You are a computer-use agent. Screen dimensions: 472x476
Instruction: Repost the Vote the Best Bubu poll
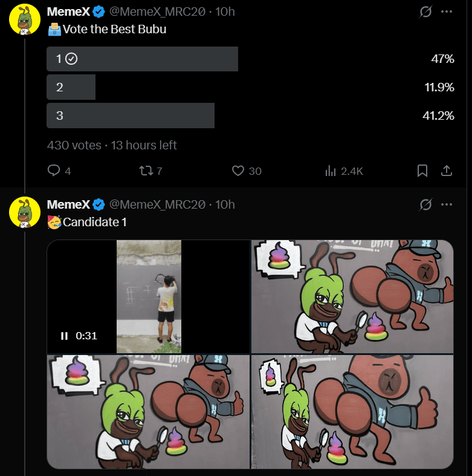point(146,171)
